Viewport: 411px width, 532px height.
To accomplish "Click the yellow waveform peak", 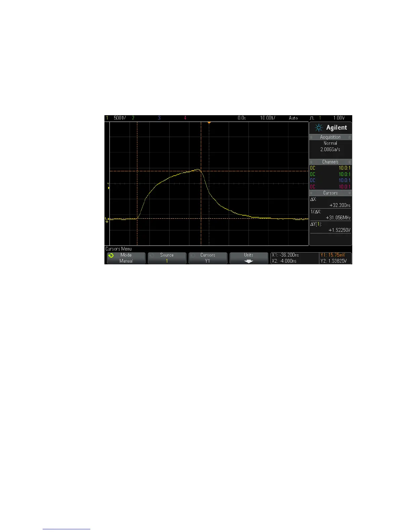I will 198,170.
